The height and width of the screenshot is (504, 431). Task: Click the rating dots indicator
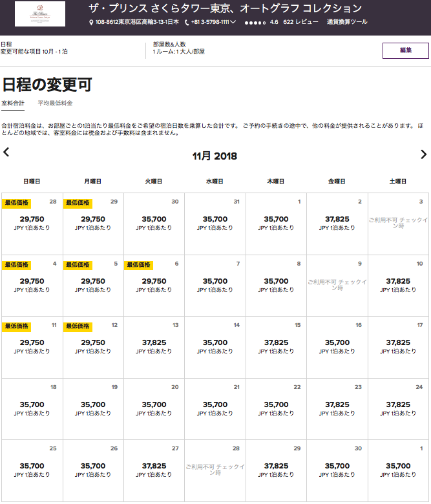click(x=255, y=23)
